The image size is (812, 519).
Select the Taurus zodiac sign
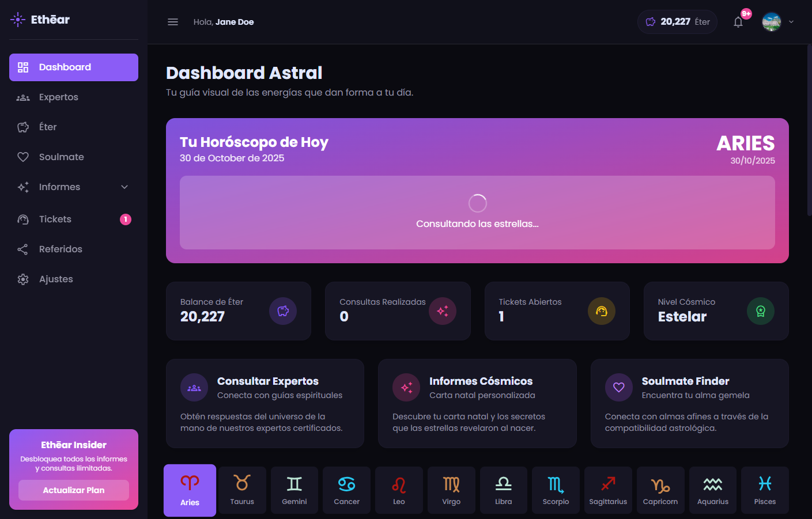(x=242, y=490)
